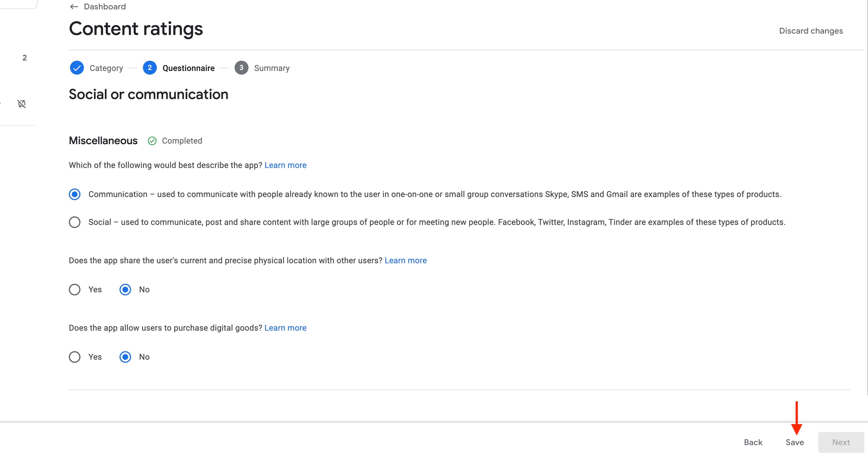Open Learn more about app description

click(285, 165)
